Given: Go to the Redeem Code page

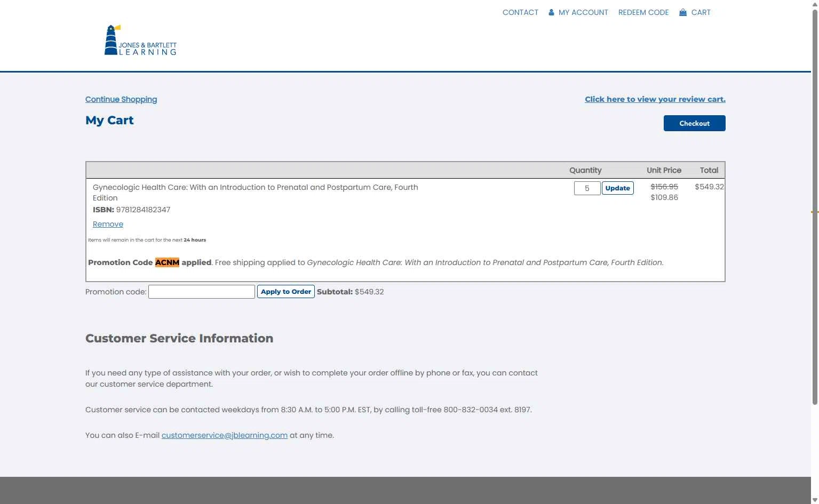Looking at the screenshot, I should (643, 12).
